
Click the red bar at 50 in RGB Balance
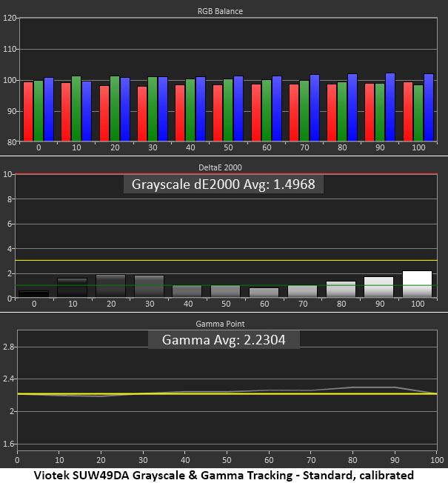point(218,113)
